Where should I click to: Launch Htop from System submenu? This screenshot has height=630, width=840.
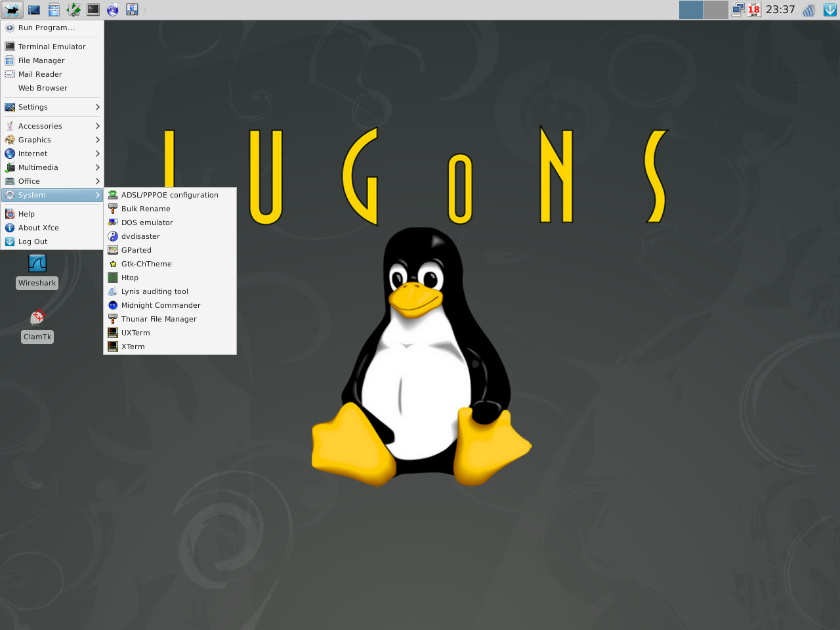click(170, 278)
